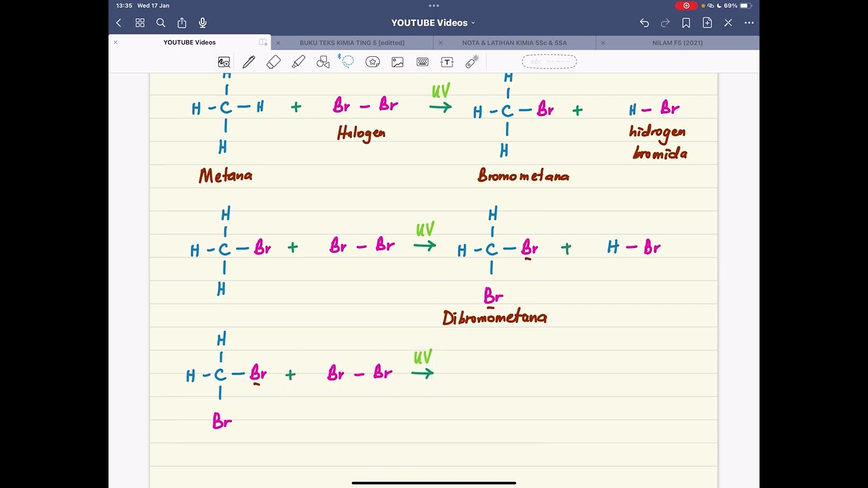
Task: Tap the dashed handwriting style preview
Action: [549, 62]
